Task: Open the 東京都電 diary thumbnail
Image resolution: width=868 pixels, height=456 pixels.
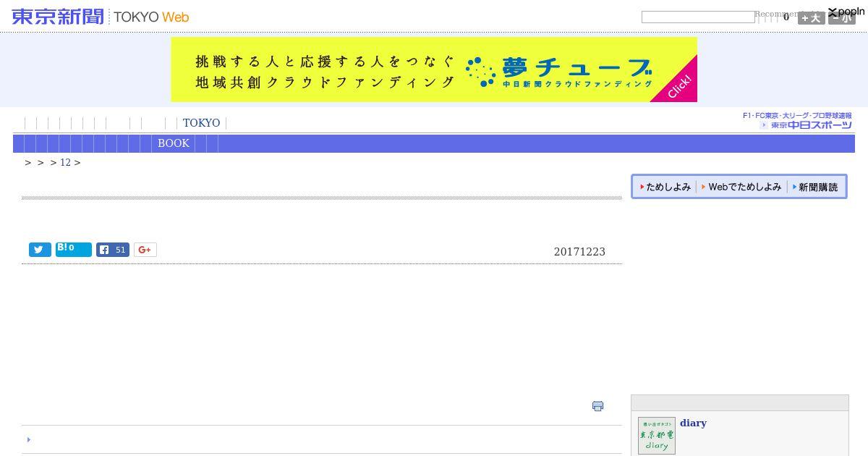Action: [657, 436]
